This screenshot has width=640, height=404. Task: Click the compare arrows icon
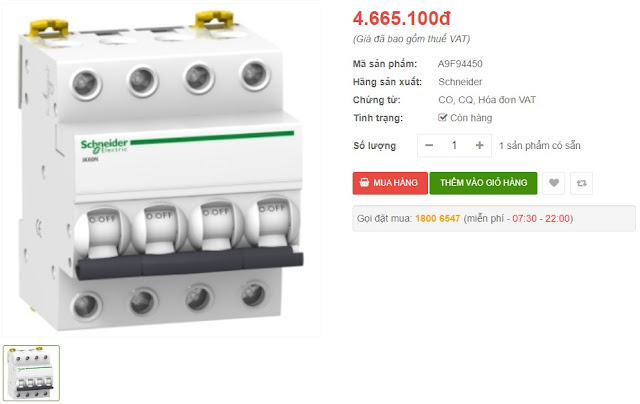point(581,183)
